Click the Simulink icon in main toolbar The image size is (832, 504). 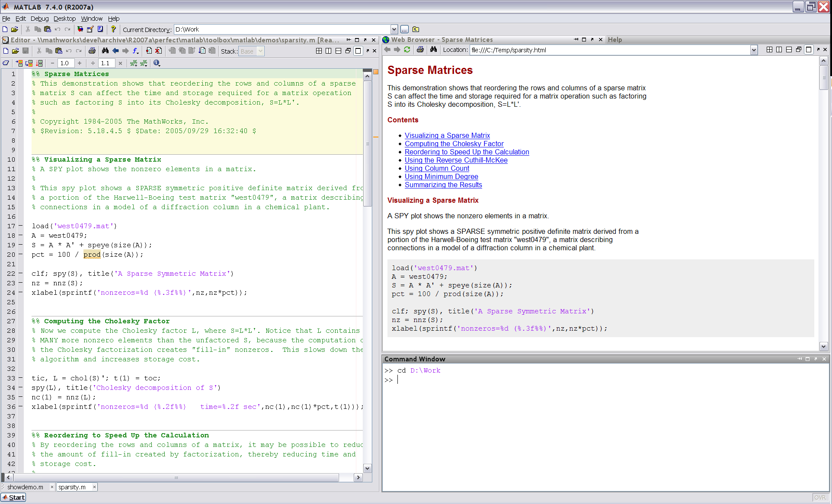(80, 29)
